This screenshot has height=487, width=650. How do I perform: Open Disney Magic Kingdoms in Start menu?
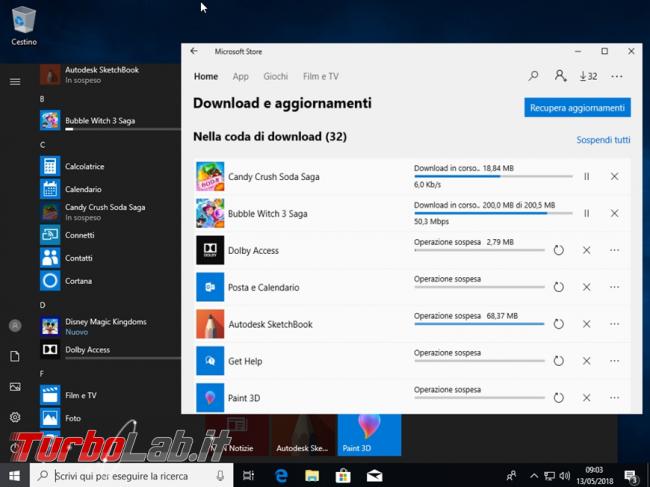point(110,327)
